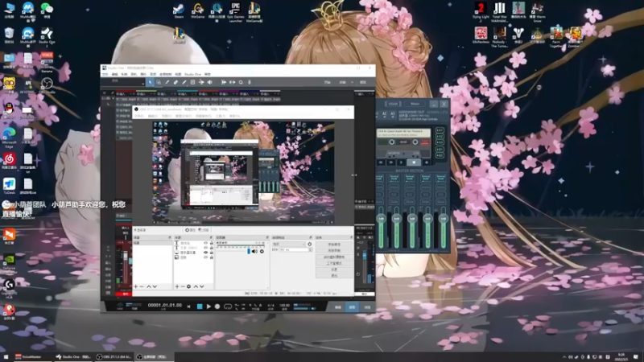Expand the dropdown arrow beside Song in Studio One

[x=352, y=83]
